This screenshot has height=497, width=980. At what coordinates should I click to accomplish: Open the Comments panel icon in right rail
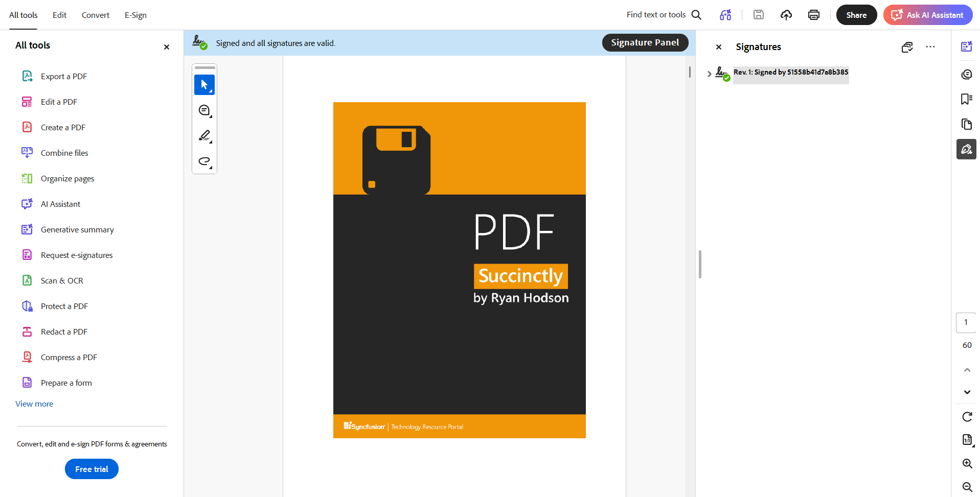coord(966,75)
